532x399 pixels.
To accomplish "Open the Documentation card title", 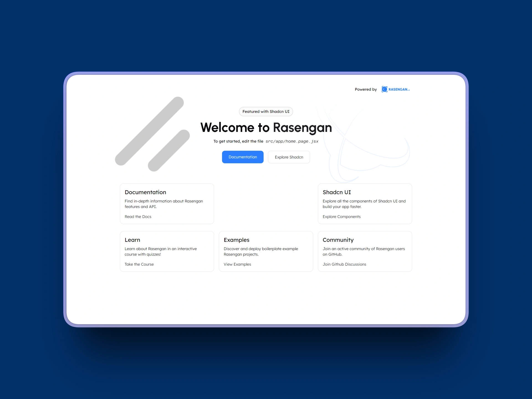I will pyautogui.click(x=145, y=192).
